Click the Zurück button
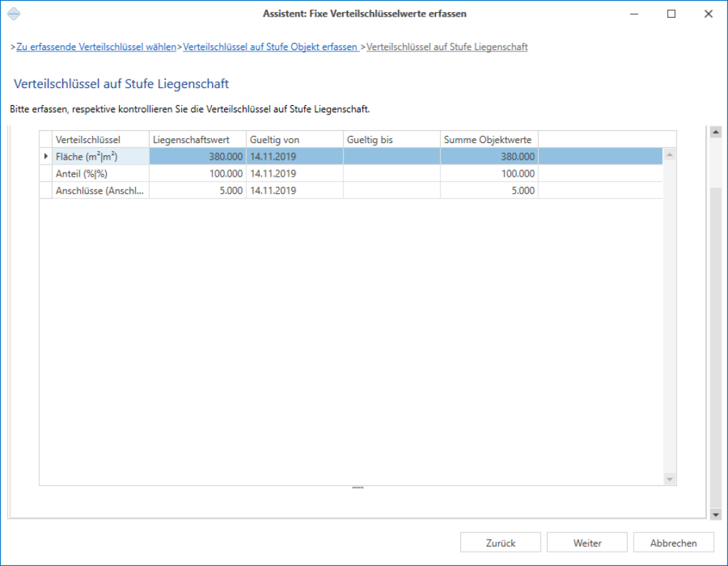The width and height of the screenshot is (728, 566). pyautogui.click(x=500, y=543)
